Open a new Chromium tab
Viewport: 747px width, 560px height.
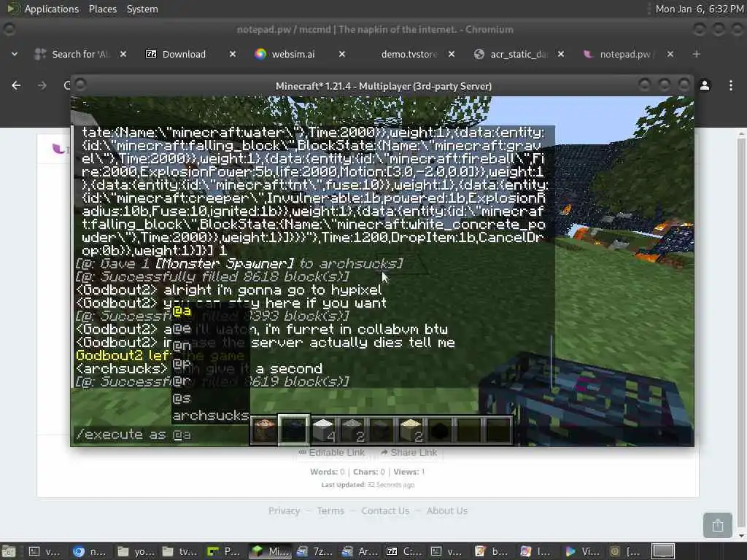[x=697, y=54]
